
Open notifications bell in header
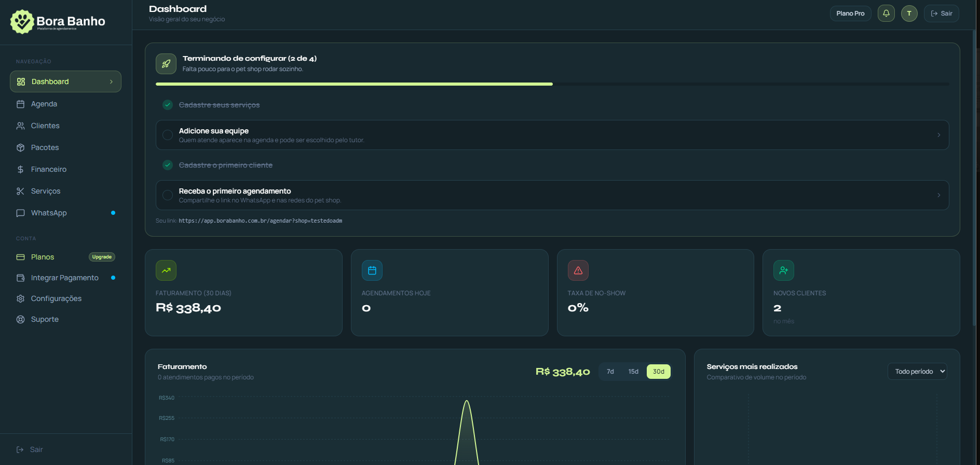pyautogui.click(x=886, y=13)
